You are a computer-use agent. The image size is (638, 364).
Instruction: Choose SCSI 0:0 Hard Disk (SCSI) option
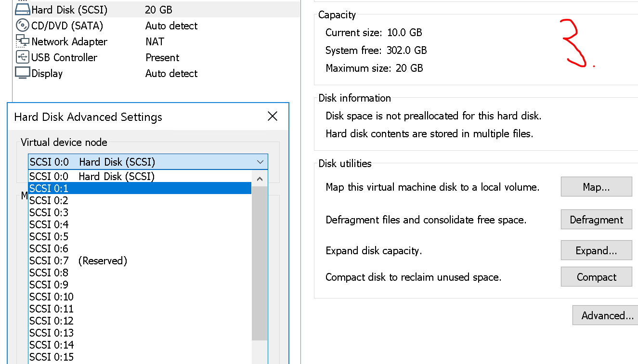click(x=140, y=176)
